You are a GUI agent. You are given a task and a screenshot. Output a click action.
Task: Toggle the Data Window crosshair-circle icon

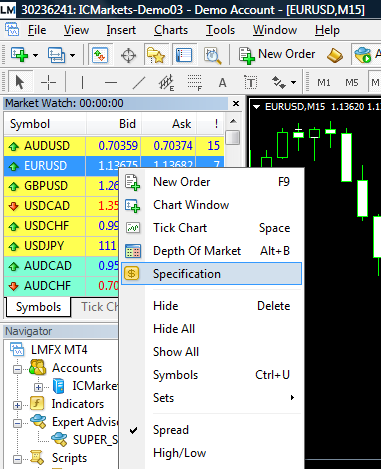click(x=128, y=55)
